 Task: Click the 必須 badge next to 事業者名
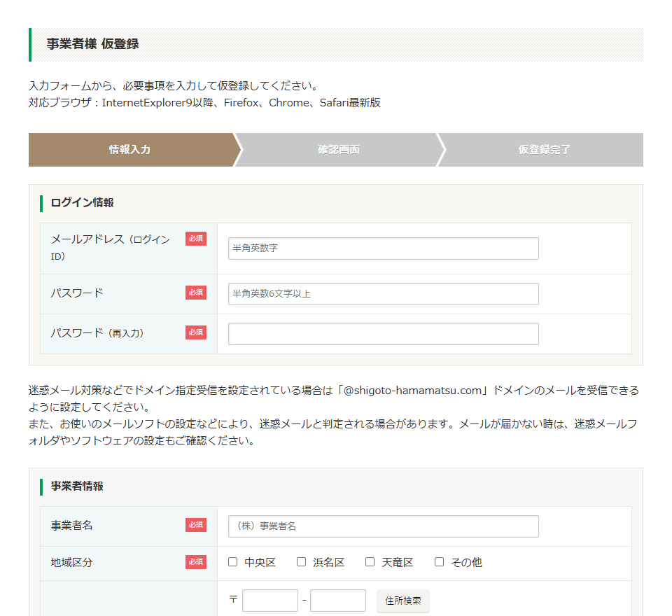(196, 525)
